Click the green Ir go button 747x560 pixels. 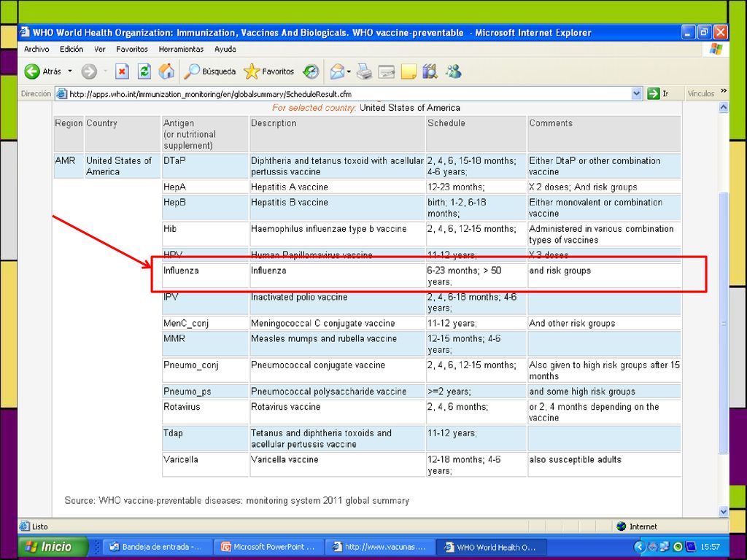(658, 94)
